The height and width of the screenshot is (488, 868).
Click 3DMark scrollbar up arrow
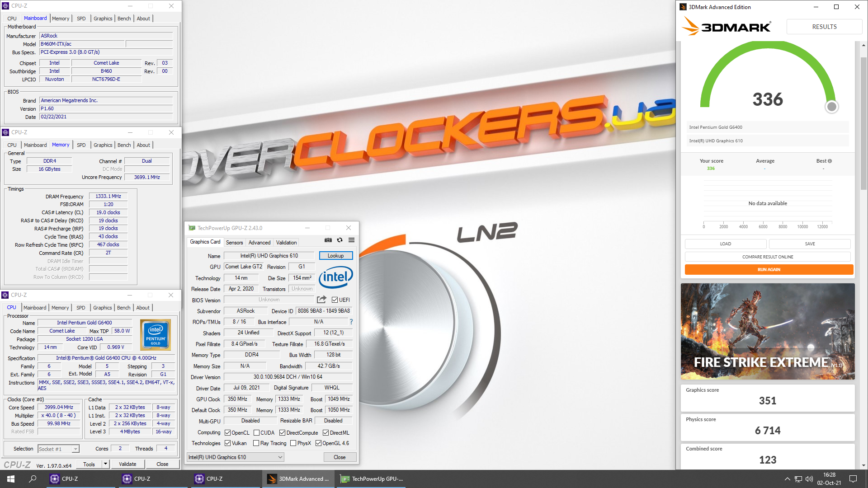click(x=863, y=46)
